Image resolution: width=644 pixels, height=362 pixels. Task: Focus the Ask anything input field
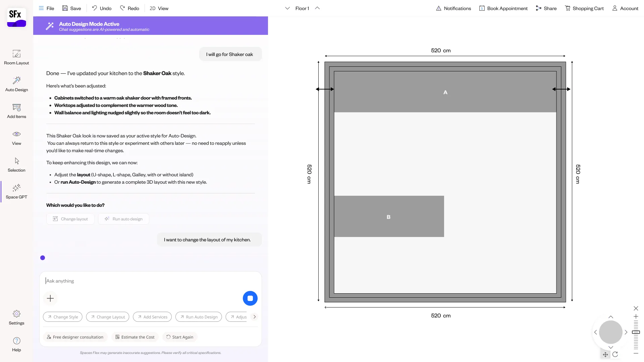[x=150, y=281]
